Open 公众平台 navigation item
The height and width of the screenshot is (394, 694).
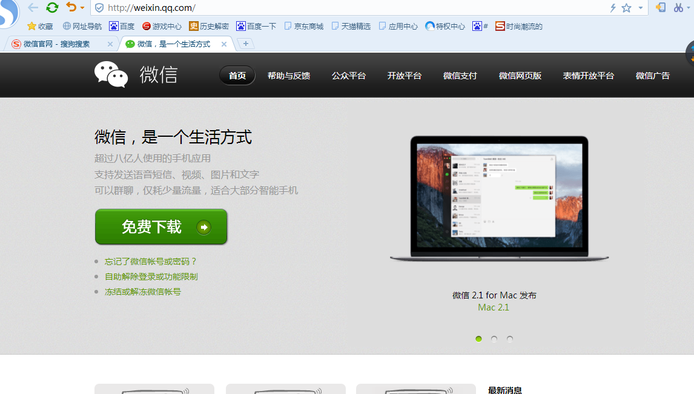click(x=349, y=76)
